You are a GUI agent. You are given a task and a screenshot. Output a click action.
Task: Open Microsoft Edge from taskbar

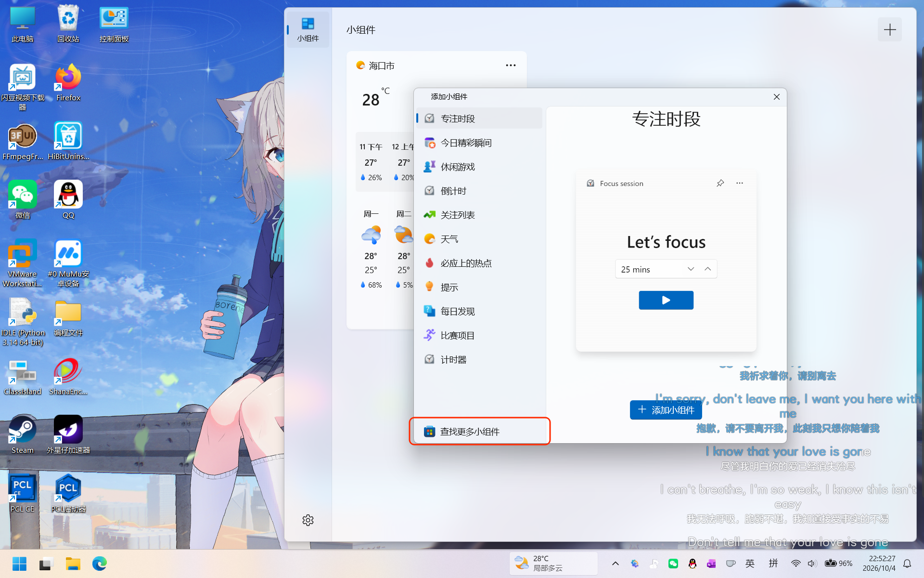(x=100, y=564)
